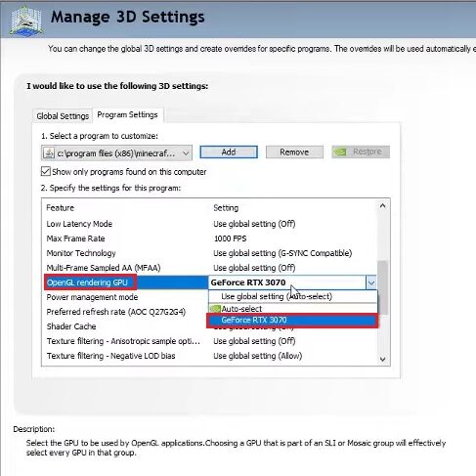Click Use global setting (Off) for Low Latency
This screenshot has height=476, width=476.
[254, 224]
